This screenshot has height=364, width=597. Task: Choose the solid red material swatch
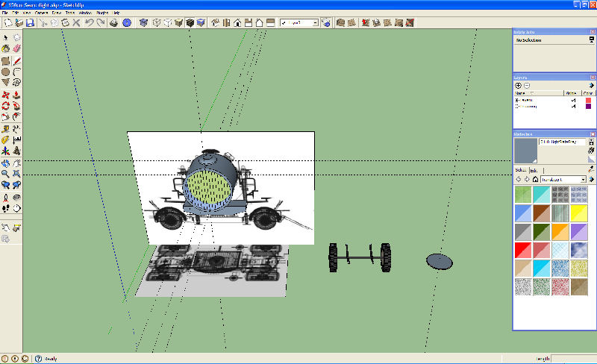click(x=523, y=250)
